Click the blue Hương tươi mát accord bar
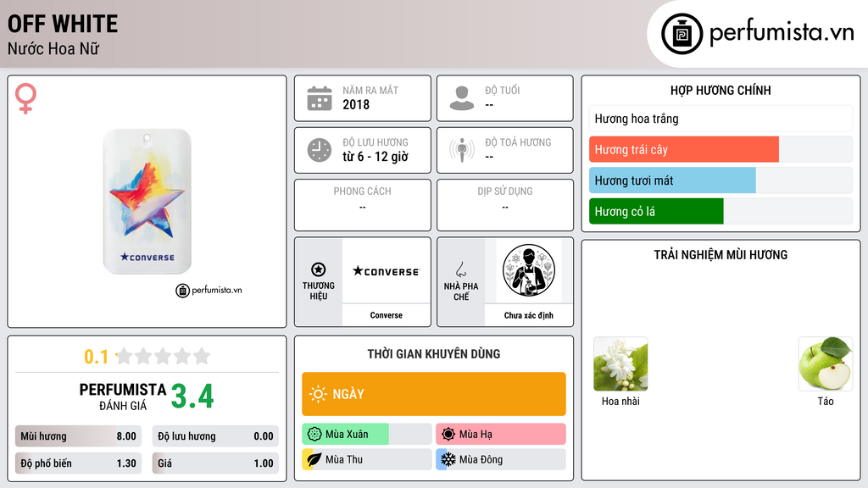This screenshot has width=868, height=488. point(672,180)
